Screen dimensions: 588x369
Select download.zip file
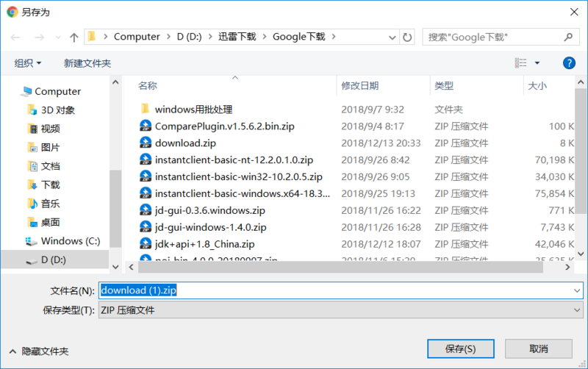(x=185, y=143)
